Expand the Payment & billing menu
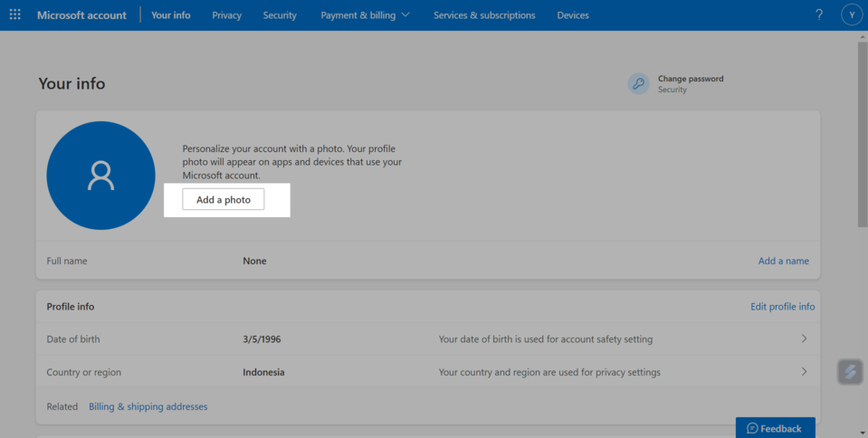This screenshot has height=438, width=868. point(366,15)
